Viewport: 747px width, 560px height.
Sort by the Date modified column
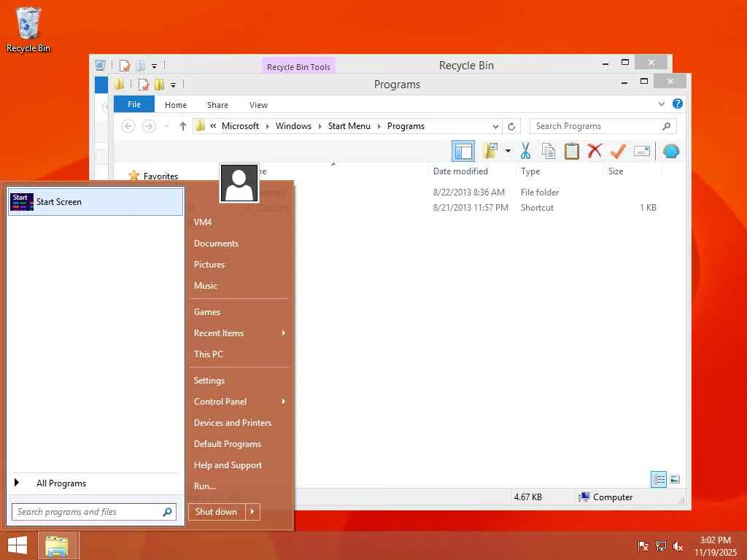click(x=460, y=171)
